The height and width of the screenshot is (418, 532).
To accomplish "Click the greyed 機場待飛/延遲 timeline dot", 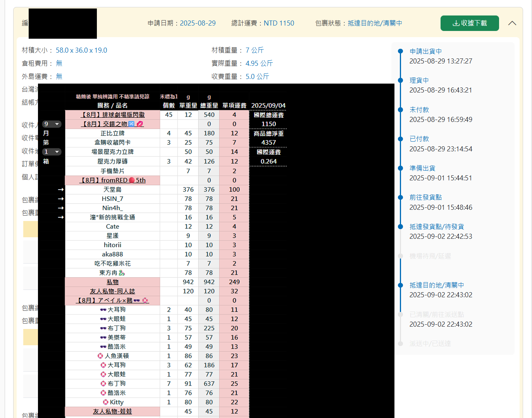I will tap(401, 256).
